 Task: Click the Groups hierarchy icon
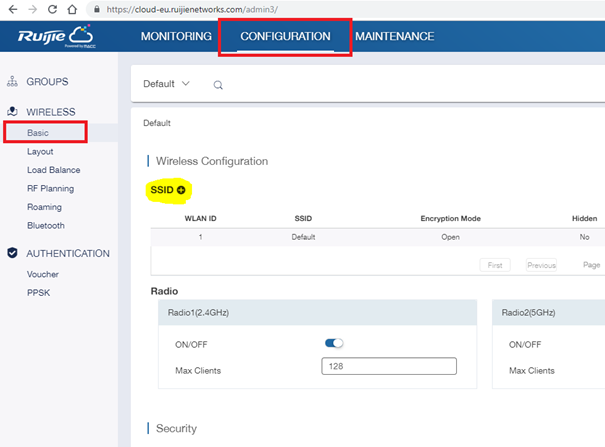pos(12,82)
